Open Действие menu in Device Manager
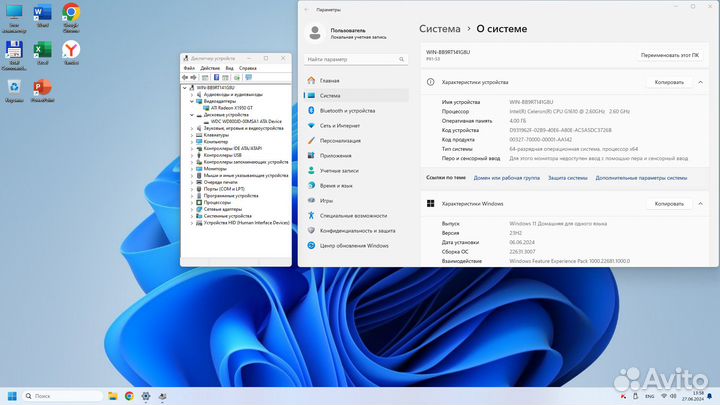The height and width of the screenshot is (405, 720). pos(210,68)
